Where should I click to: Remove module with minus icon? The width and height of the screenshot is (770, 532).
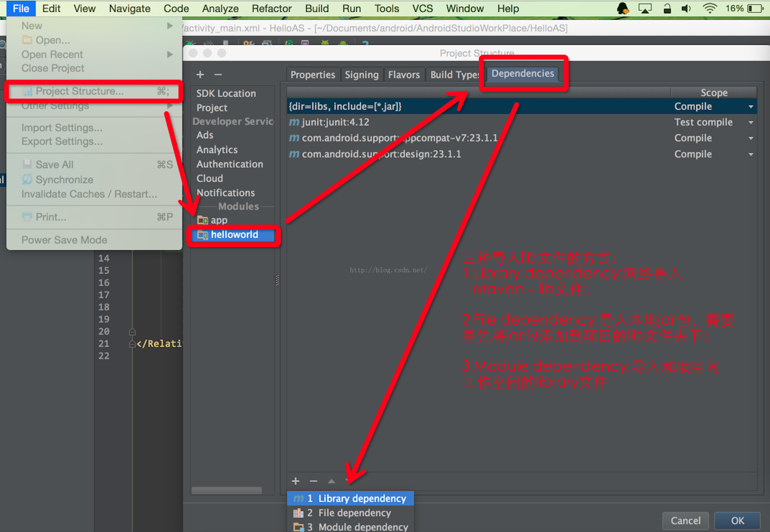pos(218,75)
